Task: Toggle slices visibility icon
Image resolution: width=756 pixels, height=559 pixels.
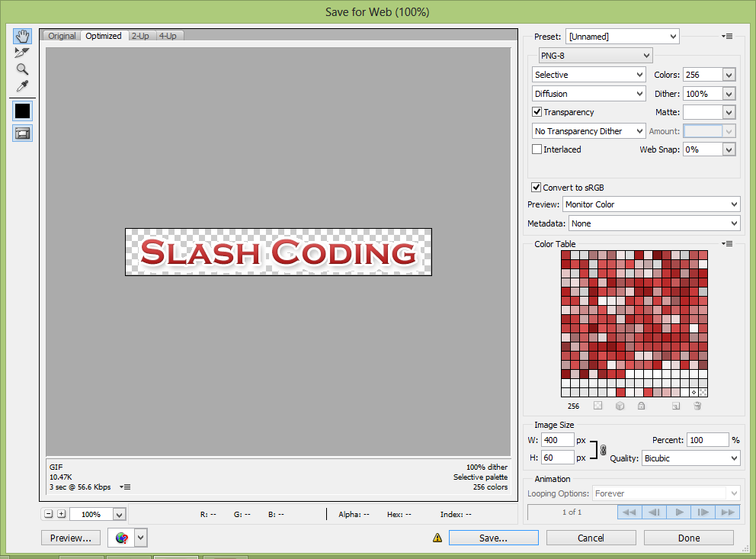Action: [x=22, y=133]
